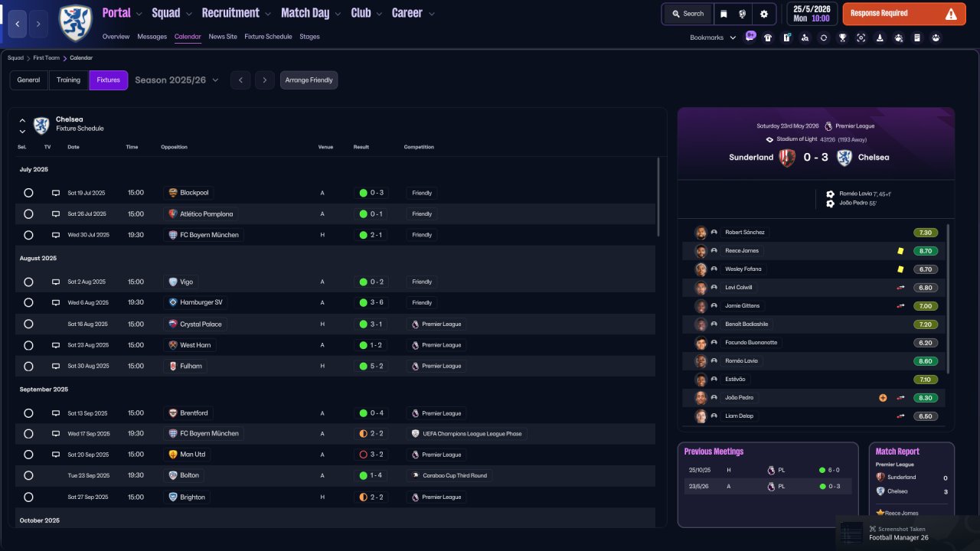Switch to the General calendar tab
Viewport: 980px width, 551px height.
pos(28,80)
